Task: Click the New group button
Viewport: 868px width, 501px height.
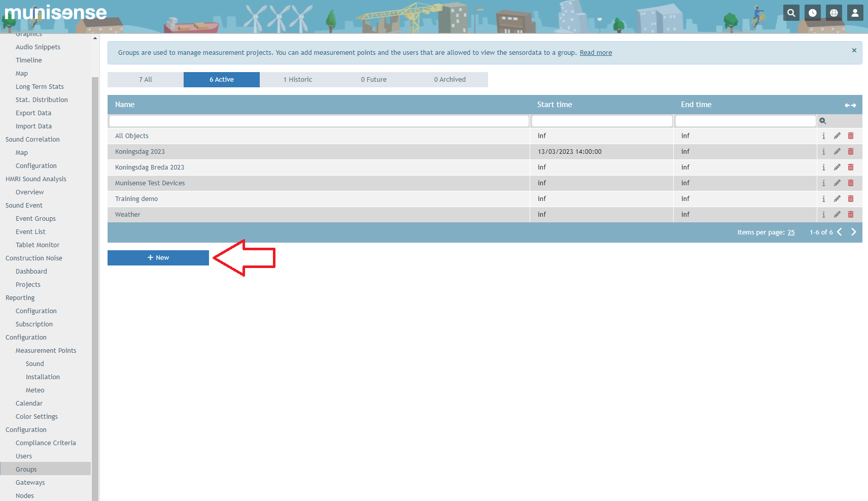Action: 158,258
